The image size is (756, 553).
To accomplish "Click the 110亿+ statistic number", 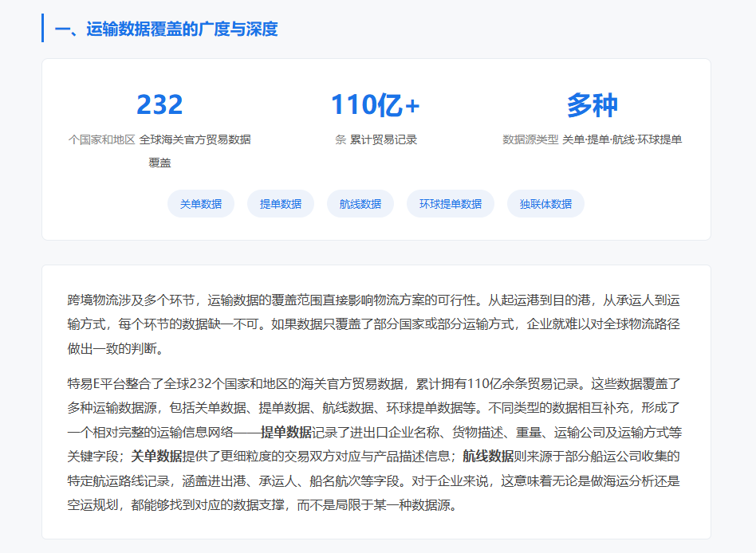I will (x=376, y=104).
